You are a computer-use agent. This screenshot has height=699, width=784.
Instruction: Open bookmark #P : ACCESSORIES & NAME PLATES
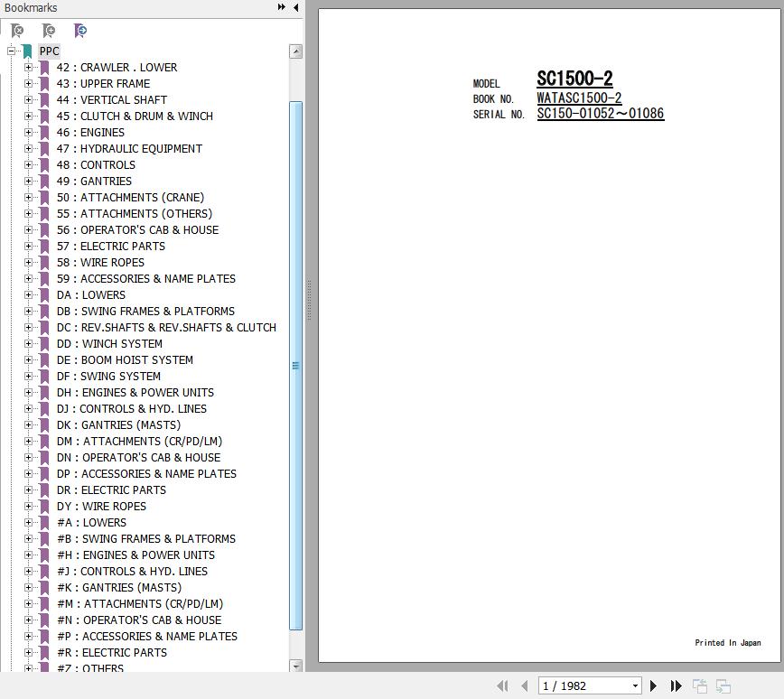pos(146,636)
